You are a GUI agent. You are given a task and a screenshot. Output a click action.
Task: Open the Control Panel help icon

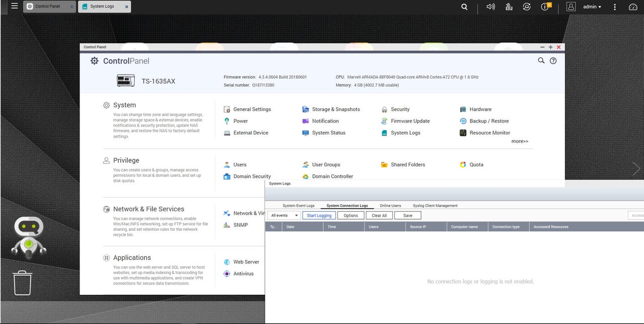(x=553, y=60)
